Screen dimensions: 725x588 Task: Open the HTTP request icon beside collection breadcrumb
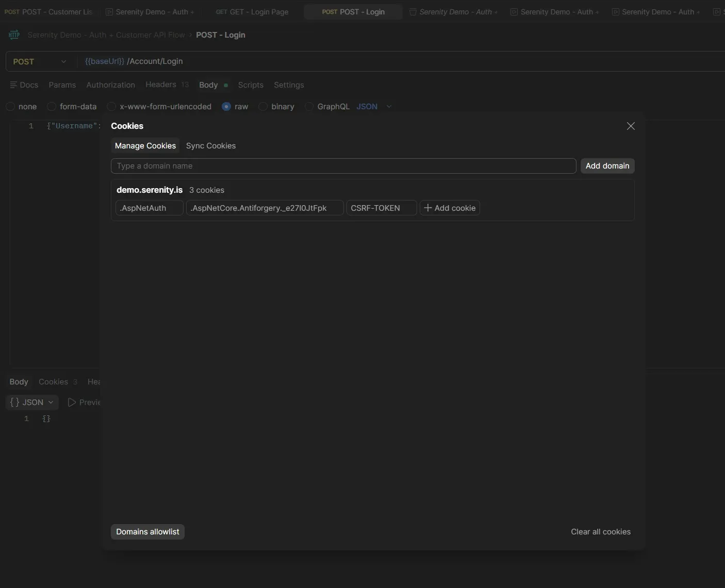14,35
